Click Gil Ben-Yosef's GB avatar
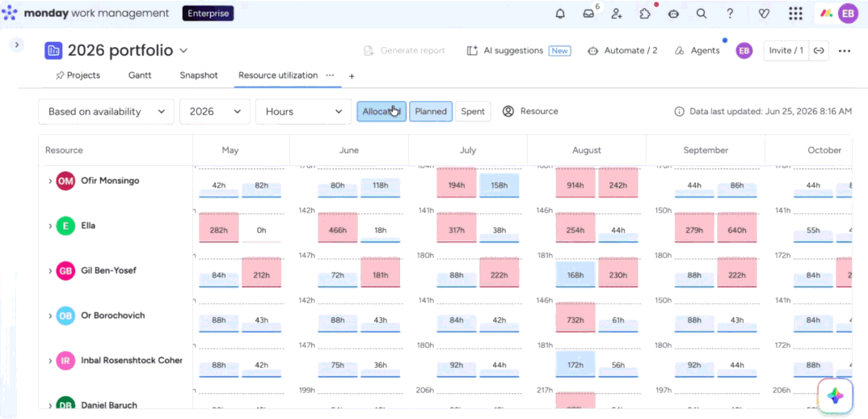 [65, 270]
